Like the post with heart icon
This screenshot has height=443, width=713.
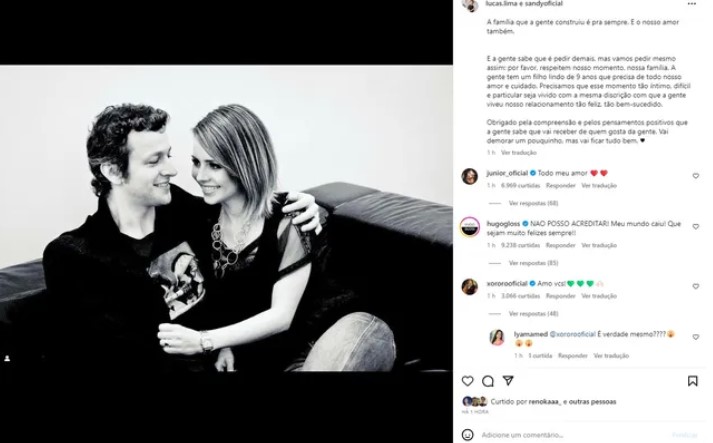467,381
